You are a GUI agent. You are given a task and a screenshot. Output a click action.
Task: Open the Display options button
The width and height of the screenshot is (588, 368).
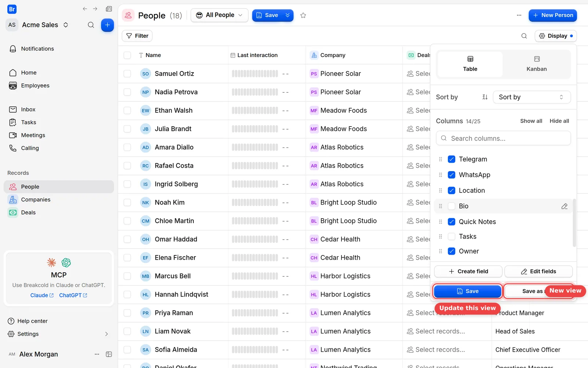(x=556, y=36)
